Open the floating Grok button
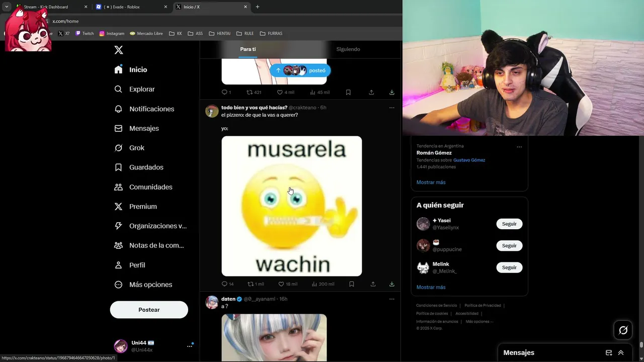 tap(623, 330)
